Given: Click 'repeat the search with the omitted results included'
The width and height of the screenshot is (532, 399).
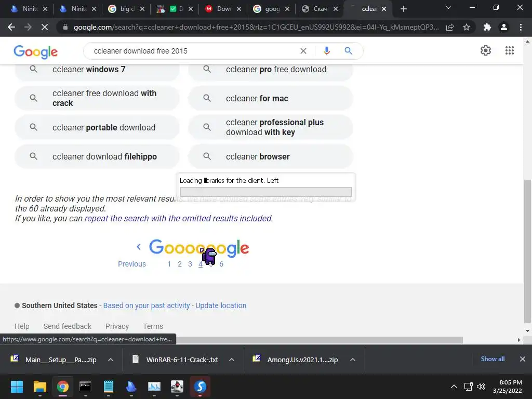Looking at the screenshot, I should click(179, 218).
